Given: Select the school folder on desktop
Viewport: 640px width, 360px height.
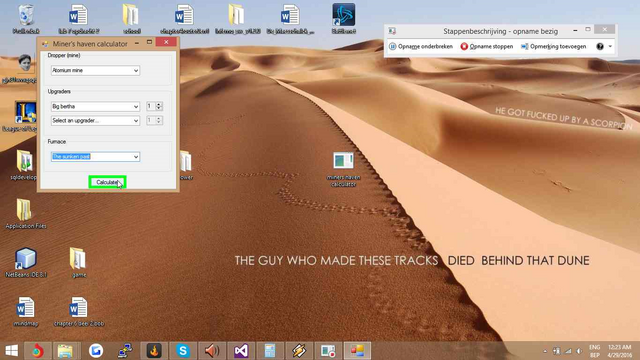Looking at the screenshot, I should pyautogui.click(x=131, y=19).
